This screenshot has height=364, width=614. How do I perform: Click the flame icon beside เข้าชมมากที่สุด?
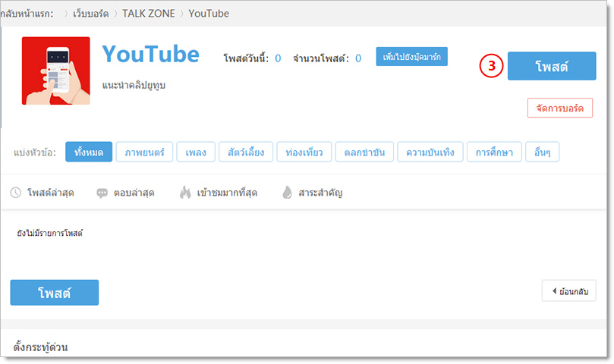click(x=185, y=192)
